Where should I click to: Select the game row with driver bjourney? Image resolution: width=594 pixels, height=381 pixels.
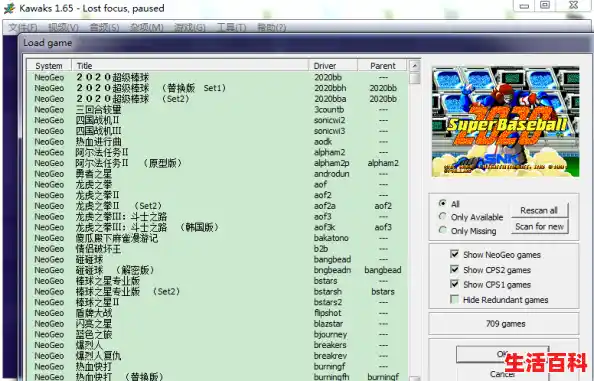pos(218,334)
